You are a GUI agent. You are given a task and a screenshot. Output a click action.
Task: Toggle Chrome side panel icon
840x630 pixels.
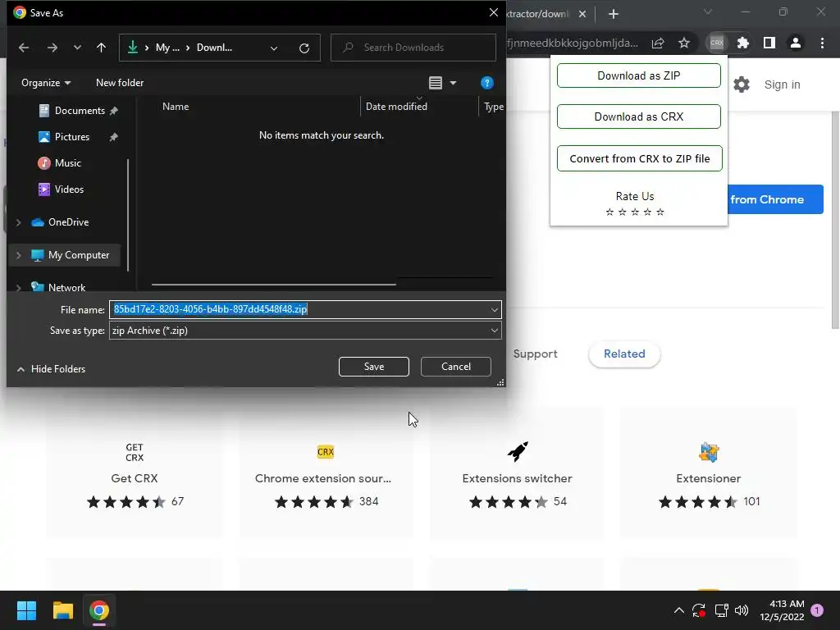point(769,43)
